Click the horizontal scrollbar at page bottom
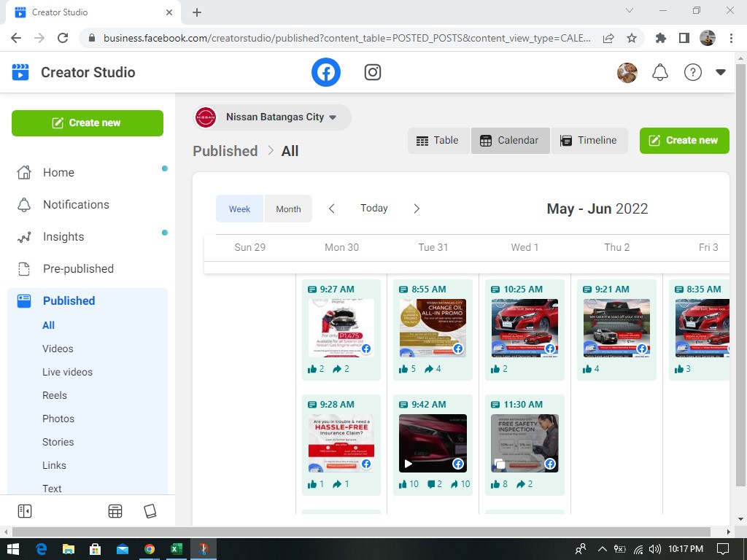747x560 pixels. [x=361, y=532]
